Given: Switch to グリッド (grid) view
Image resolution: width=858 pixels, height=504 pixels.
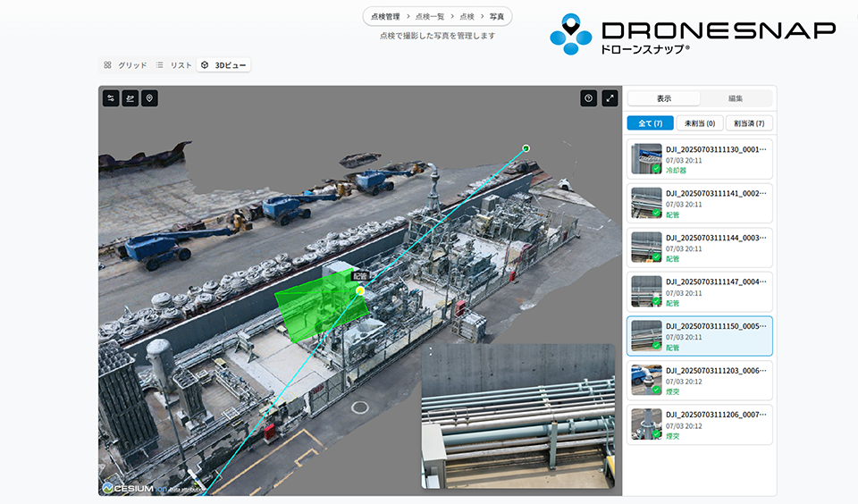Looking at the screenshot, I should click(x=125, y=65).
